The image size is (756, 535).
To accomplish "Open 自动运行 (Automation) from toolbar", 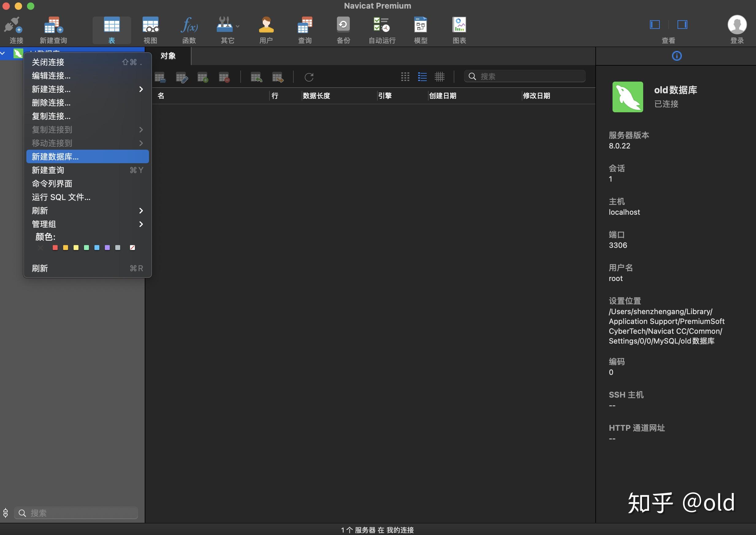I will coord(382,25).
